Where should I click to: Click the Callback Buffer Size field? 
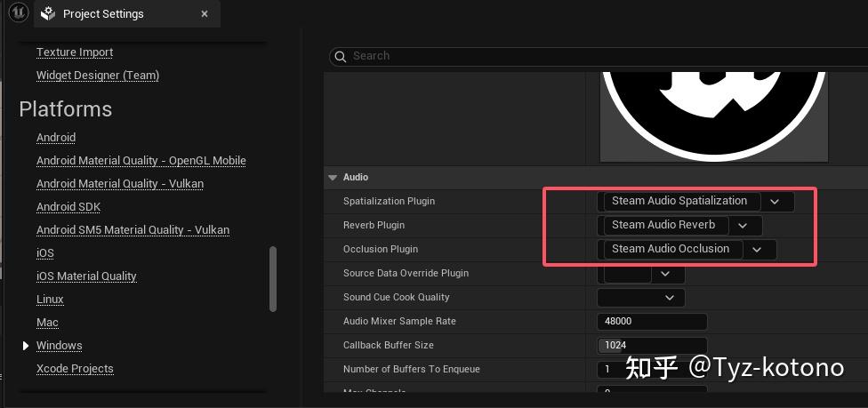[x=652, y=346]
